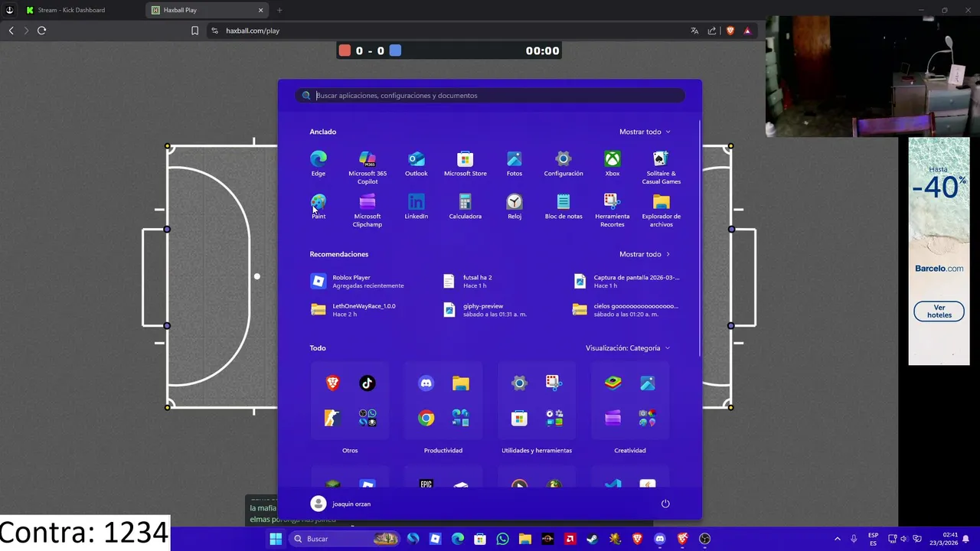Open the joaquin orzan user profile
The width and height of the screenshot is (980, 551).
[341, 504]
